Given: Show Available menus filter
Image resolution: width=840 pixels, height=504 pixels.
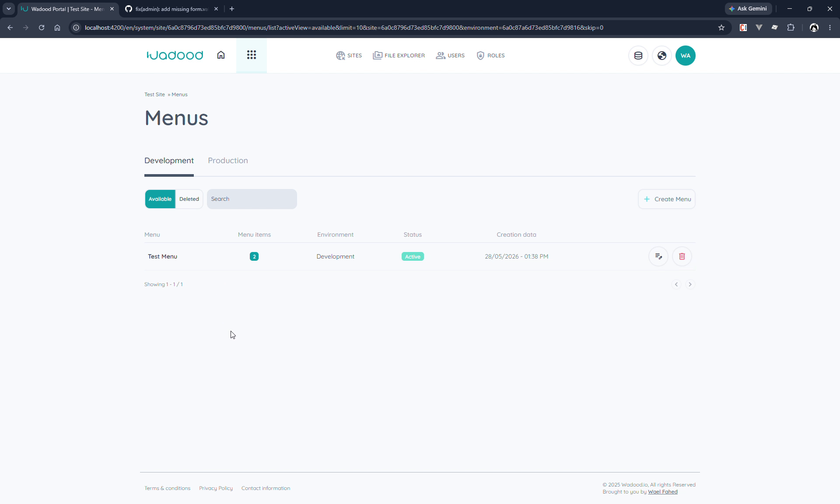Looking at the screenshot, I should tap(160, 199).
